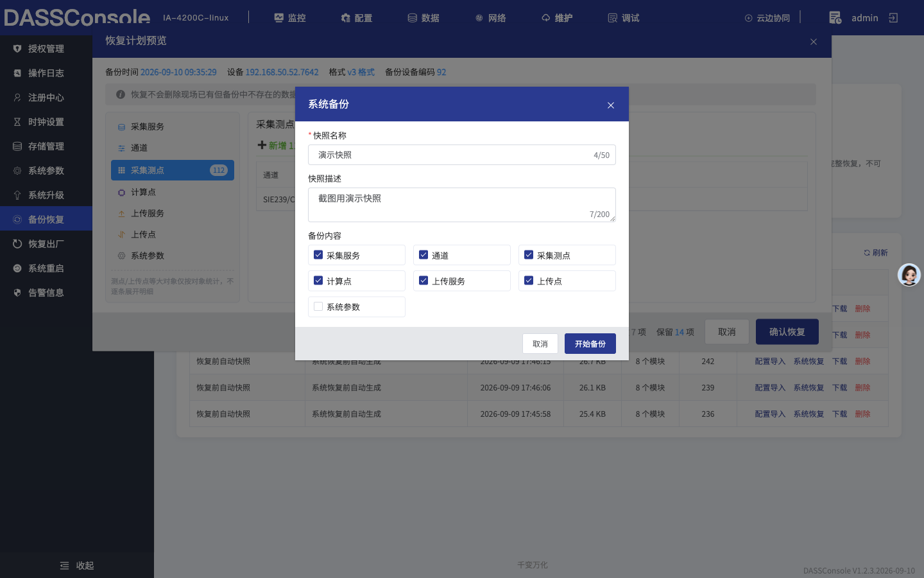Viewport: 924px width, 578px height.
Task: Click the admin username
Action: (x=865, y=18)
